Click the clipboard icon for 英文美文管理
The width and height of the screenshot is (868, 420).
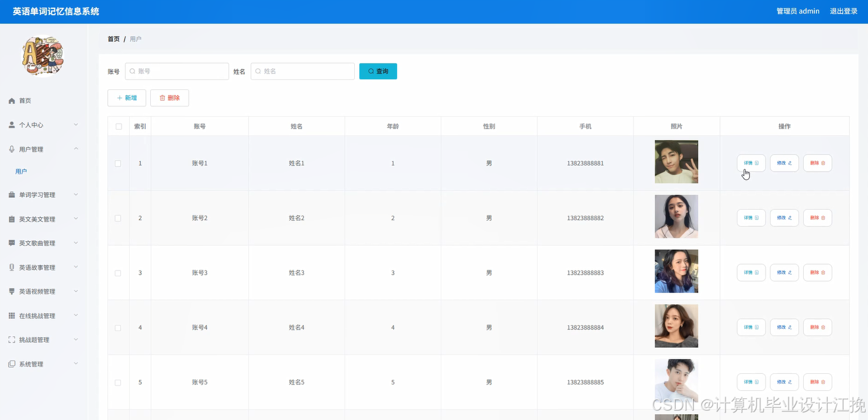point(12,219)
